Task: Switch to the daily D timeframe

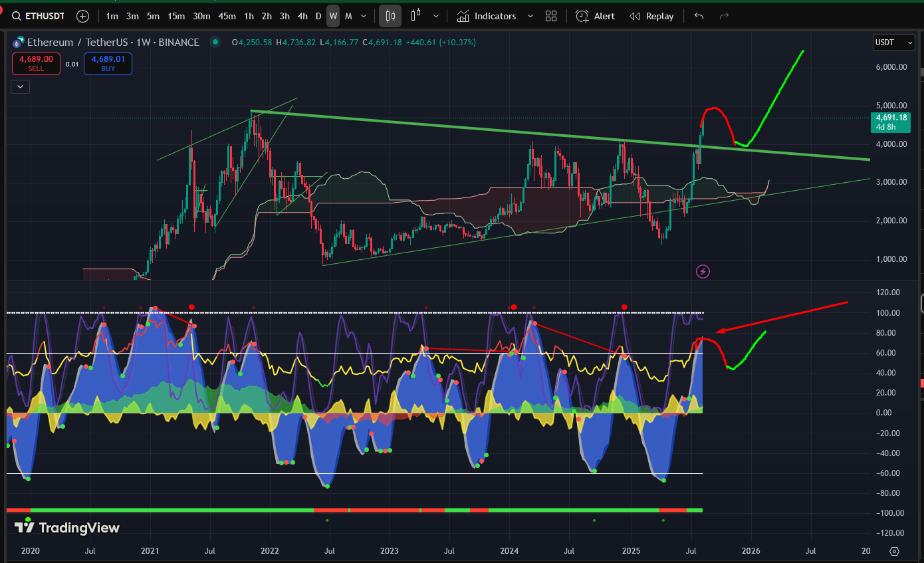Action: tap(318, 16)
